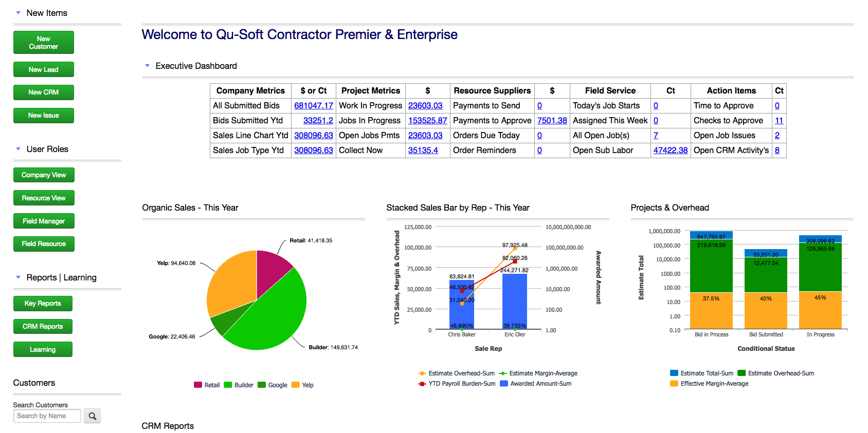Screen dimensions: 868x433
Task: Open Time to Approve count link
Action: coord(777,105)
